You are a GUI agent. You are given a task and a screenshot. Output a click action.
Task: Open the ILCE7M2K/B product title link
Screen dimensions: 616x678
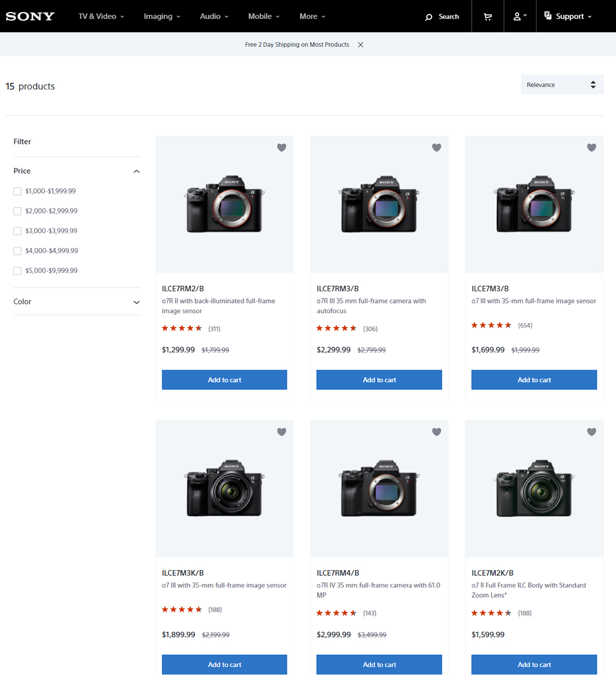[492, 573]
